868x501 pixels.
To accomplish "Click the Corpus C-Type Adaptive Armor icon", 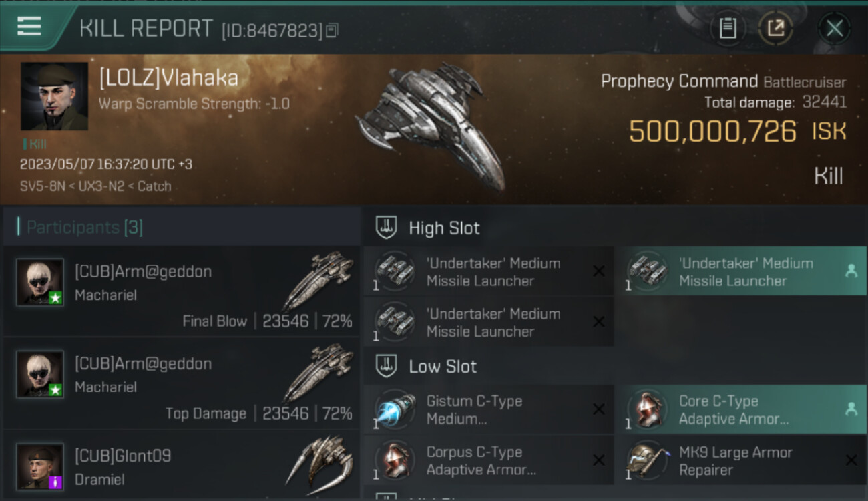I will (395, 461).
